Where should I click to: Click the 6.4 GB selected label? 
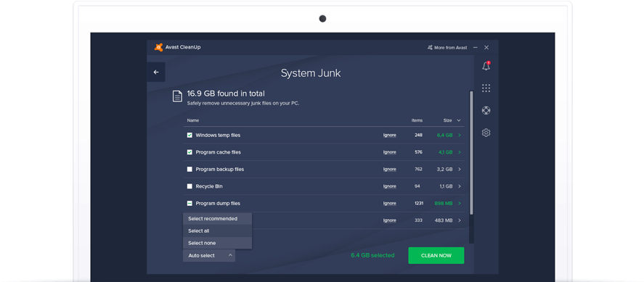372,255
